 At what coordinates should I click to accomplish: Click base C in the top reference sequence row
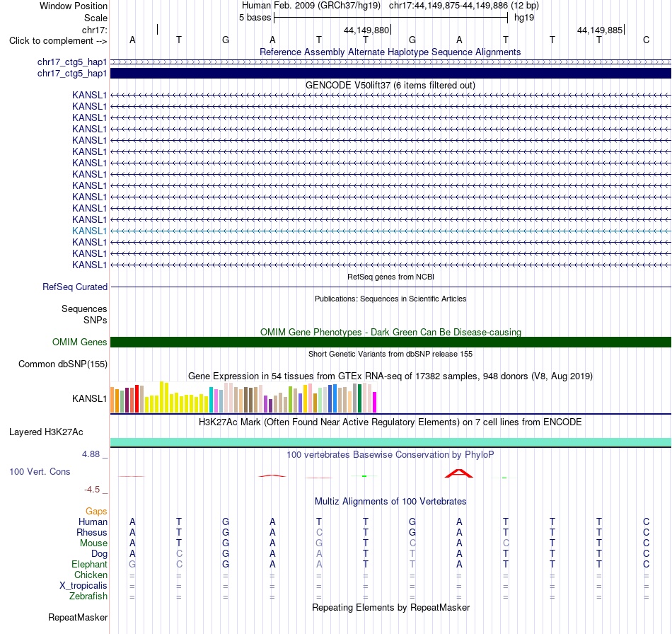(646, 40)
